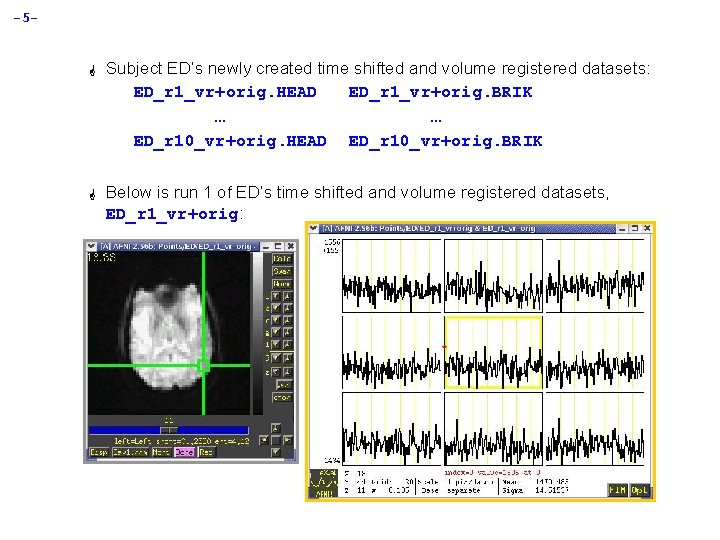The width and height of the screenshot is (720, 540).
Task: Click the down arrow in the 'g' gamma row
Action: (x=276, y=332)
